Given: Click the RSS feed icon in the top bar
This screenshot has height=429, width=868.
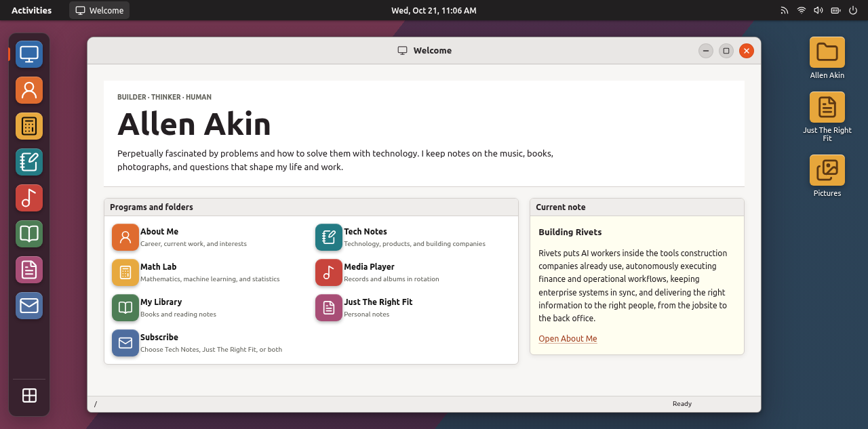Looking at the screenshot, I should pos(785,10).
